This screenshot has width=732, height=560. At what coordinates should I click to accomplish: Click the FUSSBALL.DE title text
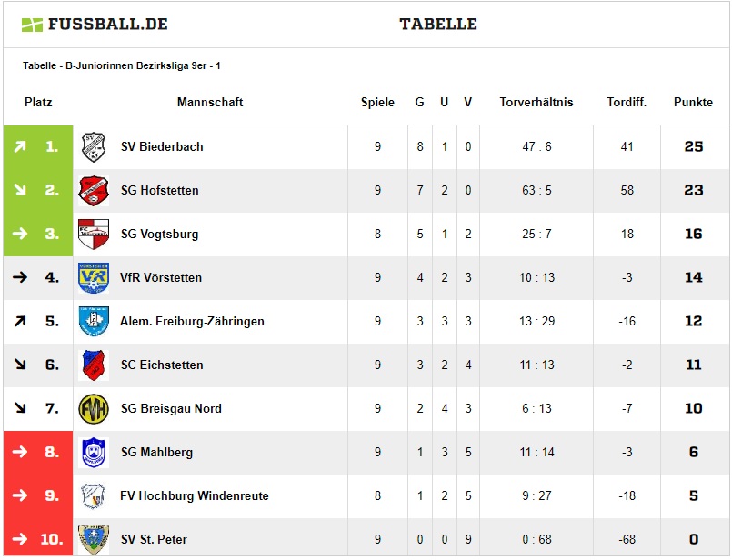click(108, 25)
